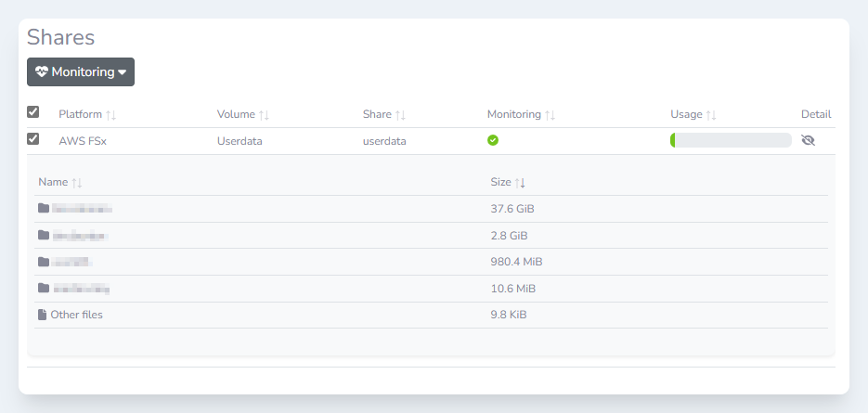868x413 pixels.
Task: Click the folder icon for the 980.4 MiB entry
Action: coord(44,262)
